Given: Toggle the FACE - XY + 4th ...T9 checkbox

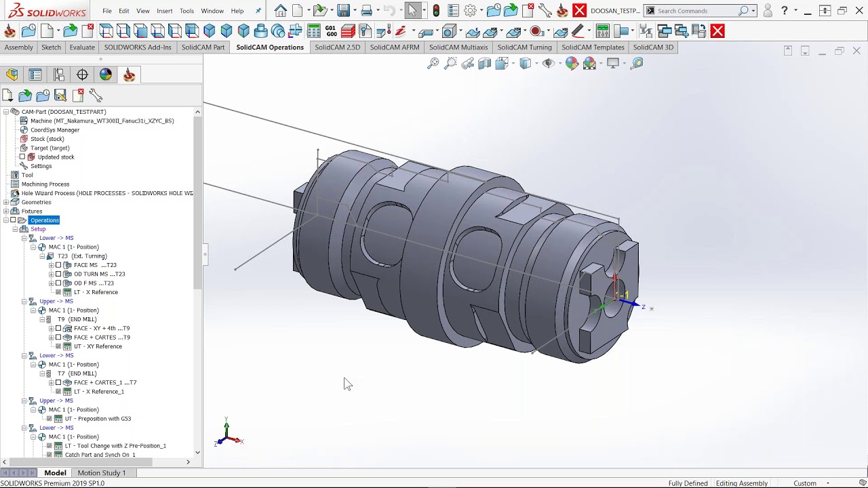Looking at the screenshot, I should tap(58, 329).
